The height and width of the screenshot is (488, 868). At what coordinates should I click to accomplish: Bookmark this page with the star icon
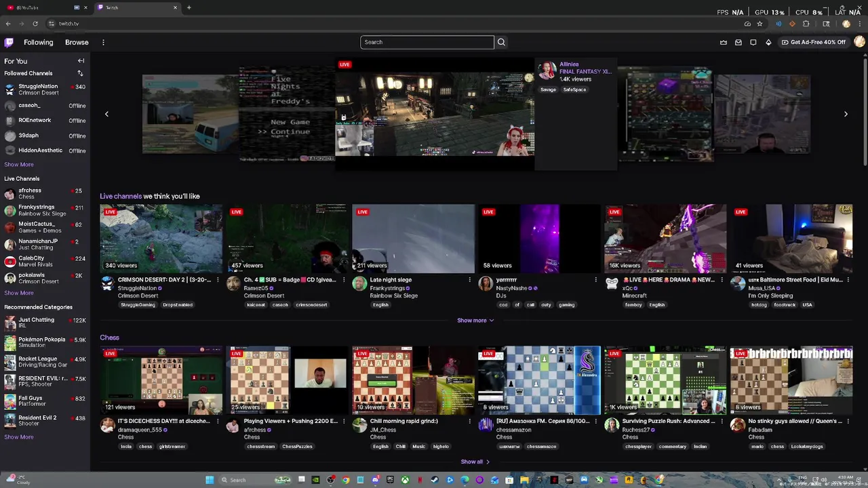759,24
